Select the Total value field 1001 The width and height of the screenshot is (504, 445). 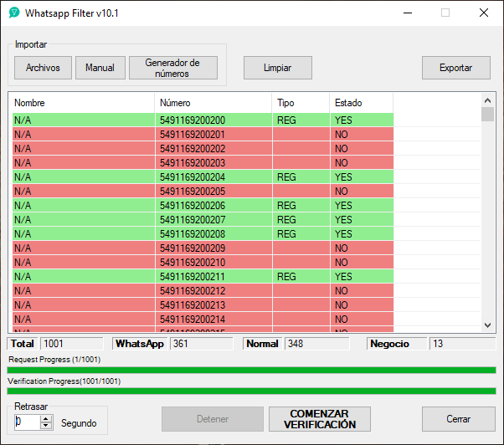click(x=72, y=344)
